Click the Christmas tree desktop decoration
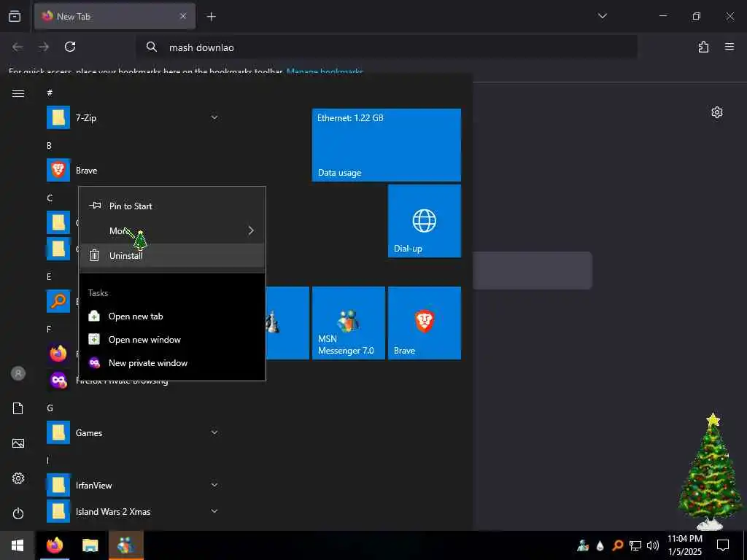The width and height of the screenshot is (747, 560). point(710,472)
